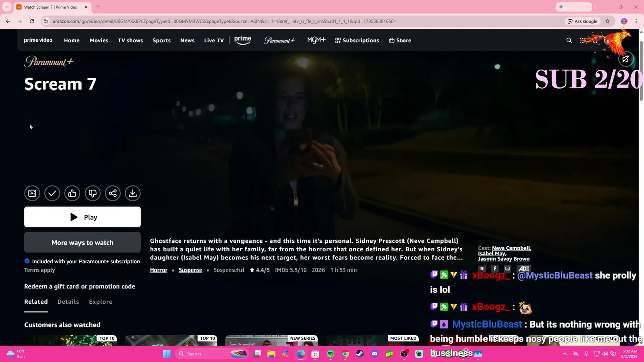The image size is (644, 362).
Task: View cast member Jasmin Savoy Brown
Action: pos(504,259)
